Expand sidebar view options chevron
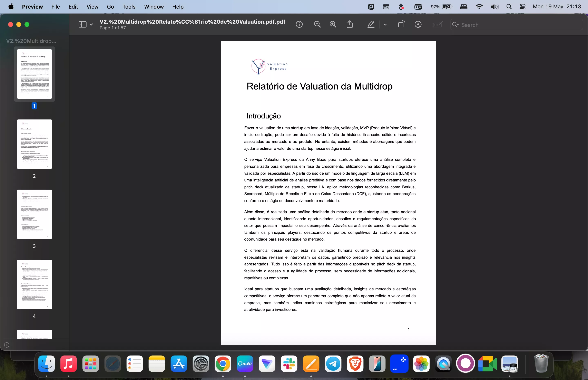 pos(91,24)
